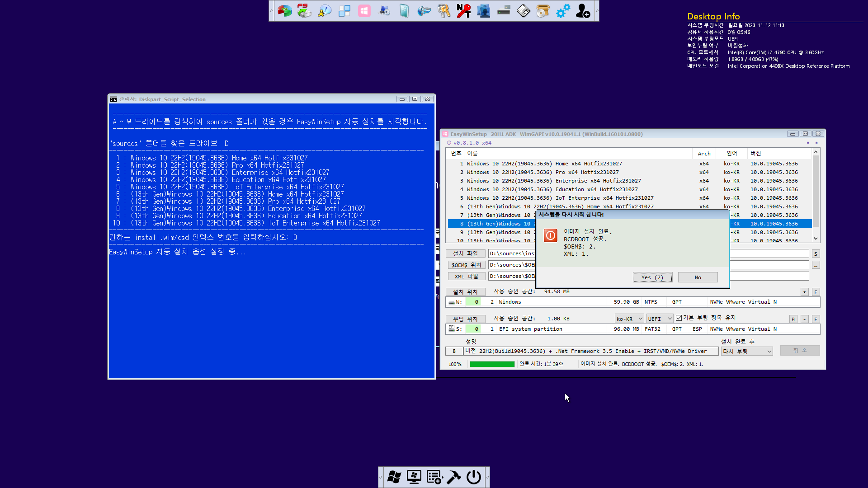Image resolution: width=868 pixels, height=488 pixels.
Task: Open the floppy disk imaging icon
Action: pos(524,10)
